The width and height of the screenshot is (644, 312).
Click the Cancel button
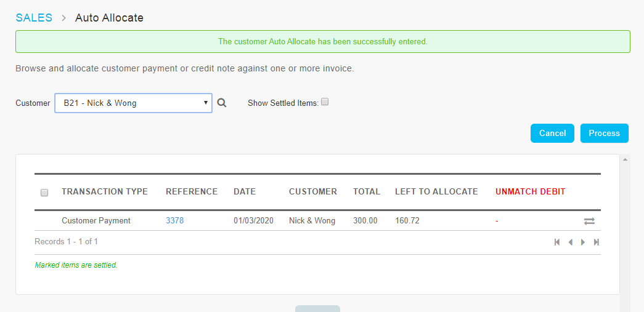coord(552,134)
